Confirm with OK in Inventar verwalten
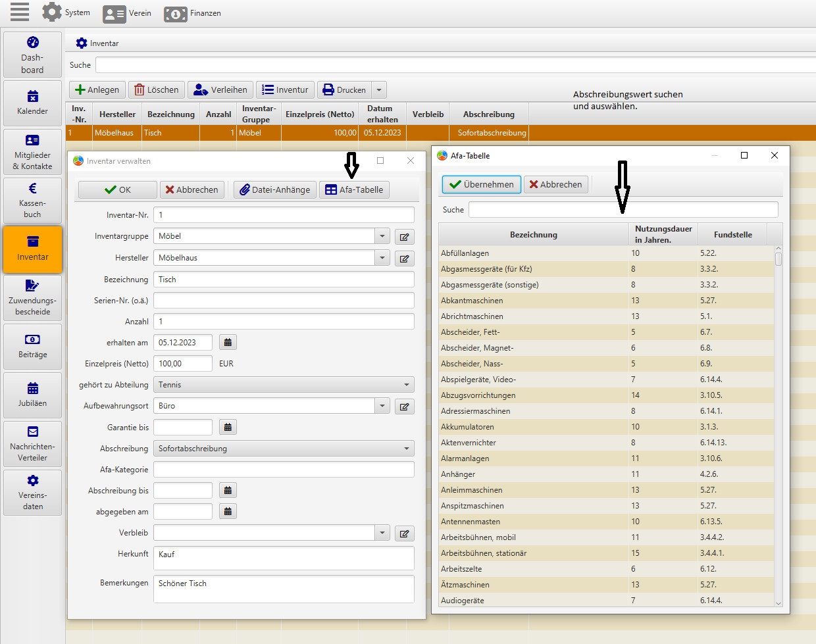 118,189
